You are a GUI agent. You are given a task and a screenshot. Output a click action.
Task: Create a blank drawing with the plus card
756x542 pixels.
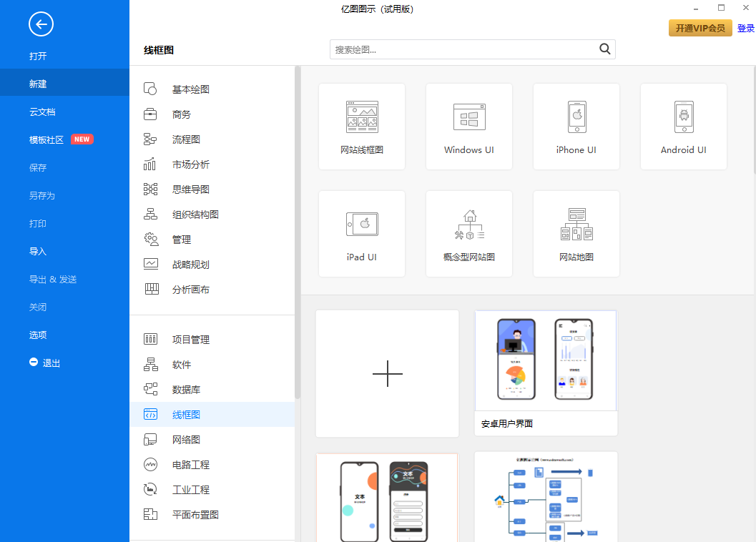pos(387,373)
